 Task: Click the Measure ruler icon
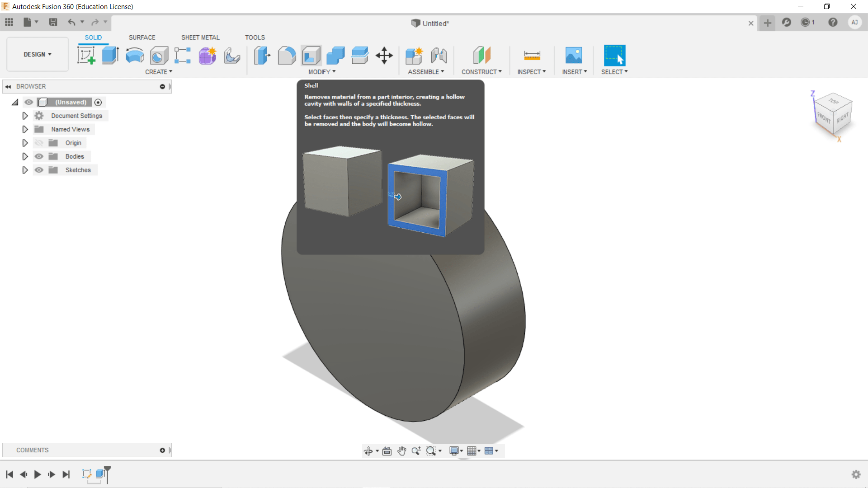[x=532, y=56]
